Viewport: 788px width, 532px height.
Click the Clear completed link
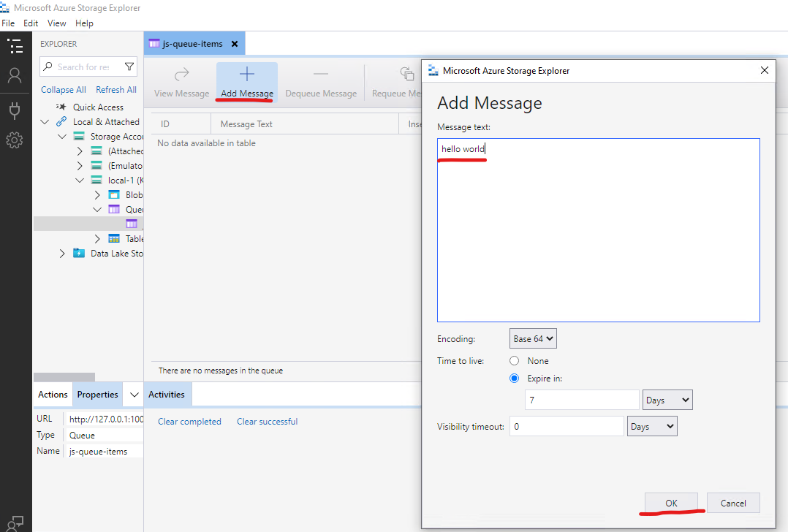[x=189, y=422]
